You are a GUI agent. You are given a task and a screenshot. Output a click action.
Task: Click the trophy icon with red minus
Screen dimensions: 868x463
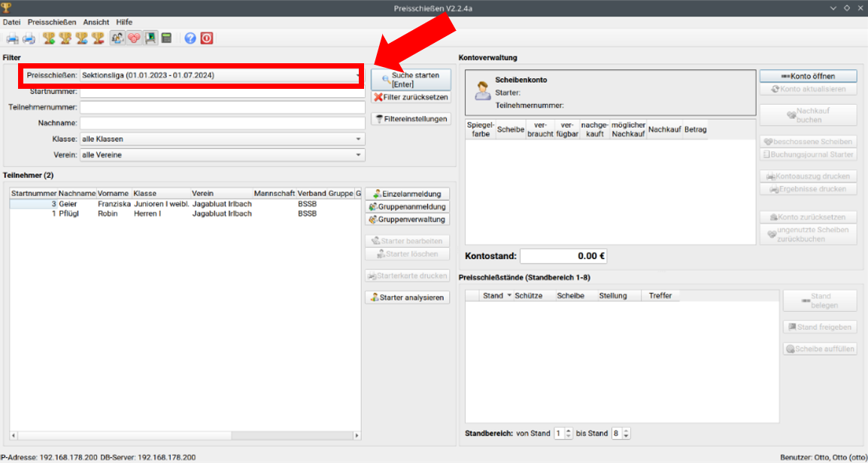(x=99, y=38)
